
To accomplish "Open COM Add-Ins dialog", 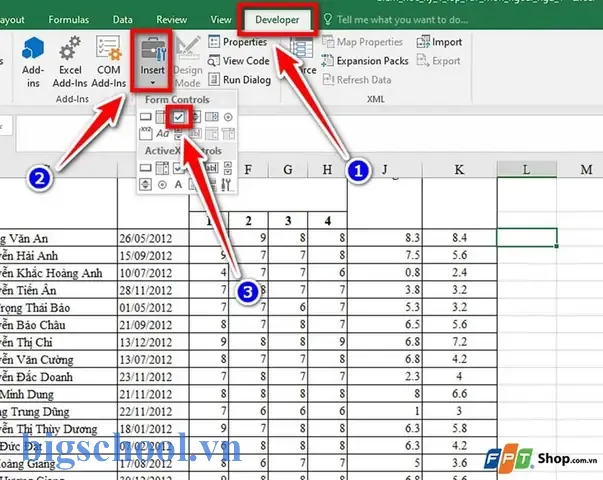I will click(x=109, y=62).
